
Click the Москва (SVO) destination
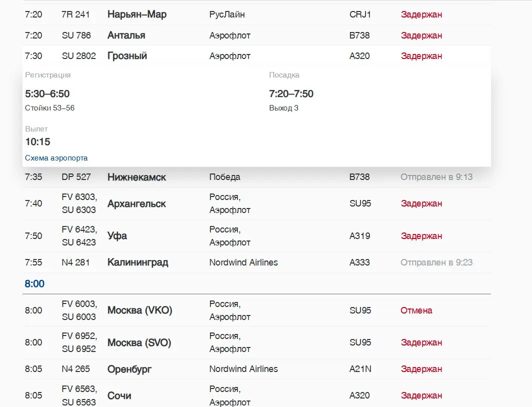coord(139,342)
